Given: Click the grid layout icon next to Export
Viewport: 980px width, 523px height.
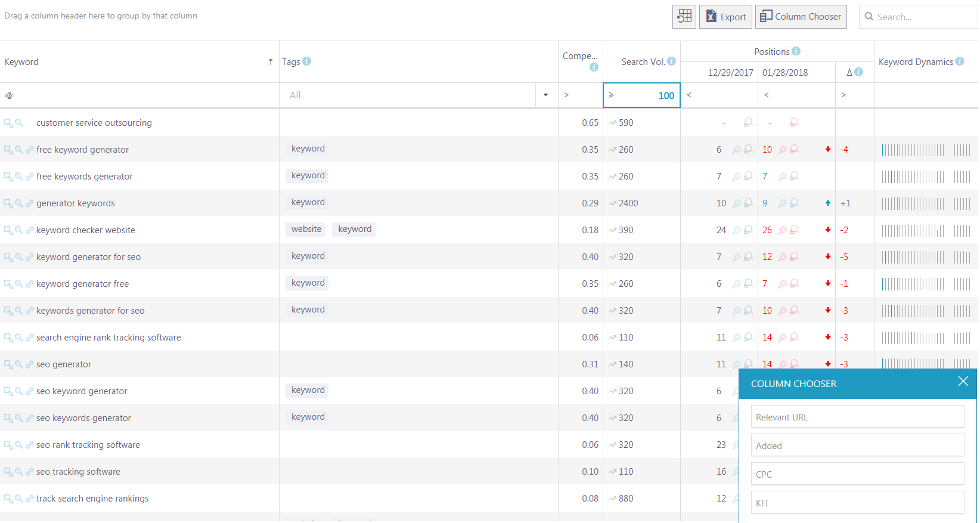Looking at the screenshot, I should (684, 17).
